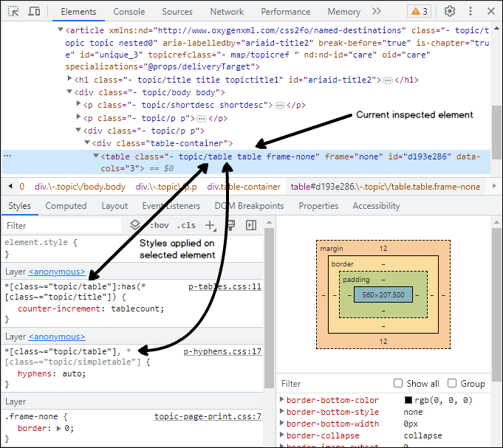Open DevTools settings gear
Image resolution: width=503 pixels, height=448 pixels.
[x=449, y=11]
